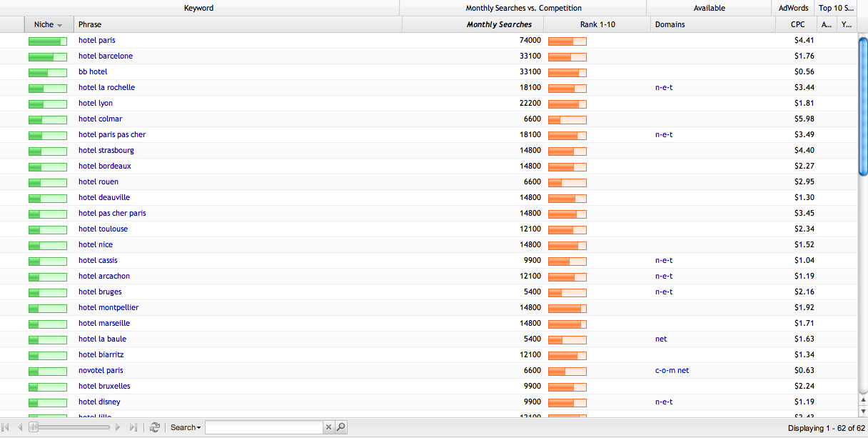Sort by the Rank 1-10 column
The width and height of the screenshot is (868, 438).
pos(597,24)
